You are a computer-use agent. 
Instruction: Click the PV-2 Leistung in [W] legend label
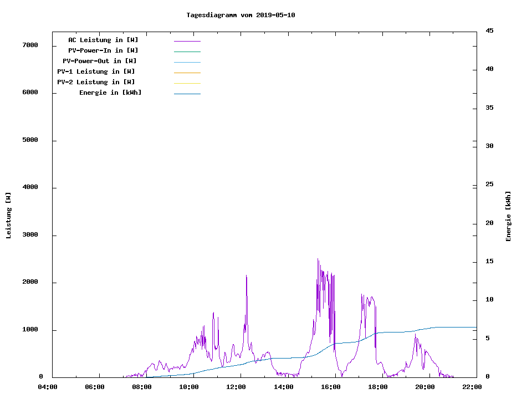pyautogui.click(x=96, y=82)
